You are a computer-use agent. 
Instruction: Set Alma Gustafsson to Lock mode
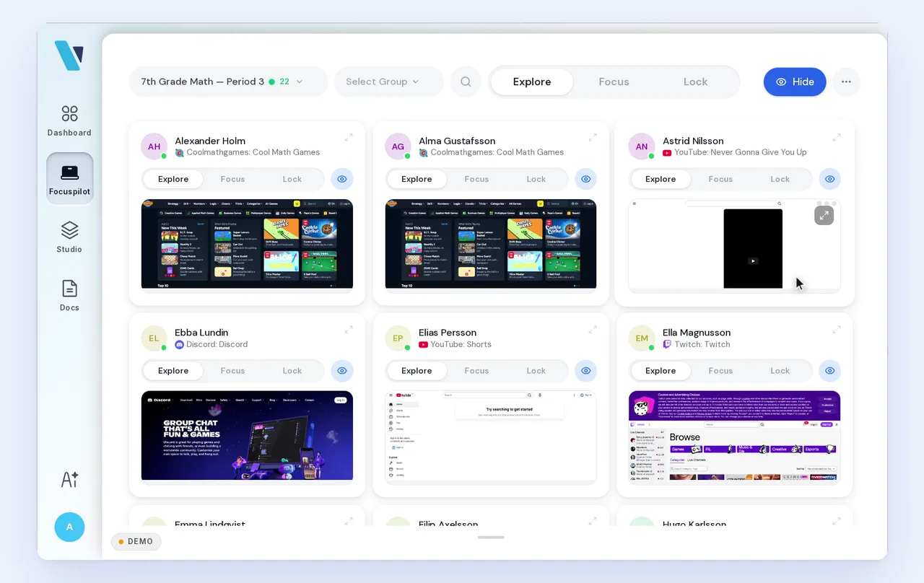click(x=536, y=179)
